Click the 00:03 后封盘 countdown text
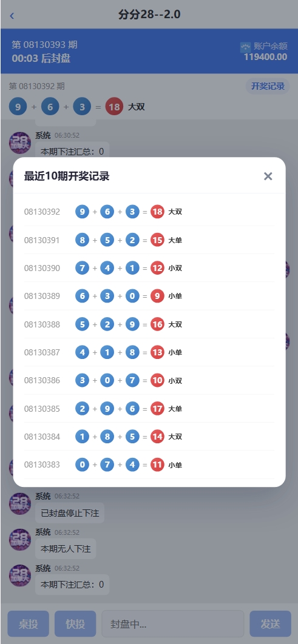 [41, 58]
